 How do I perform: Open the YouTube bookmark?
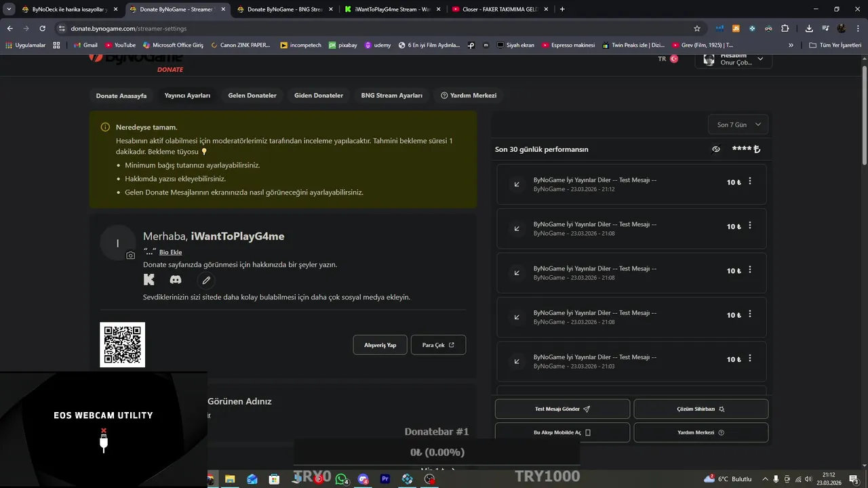120,45
